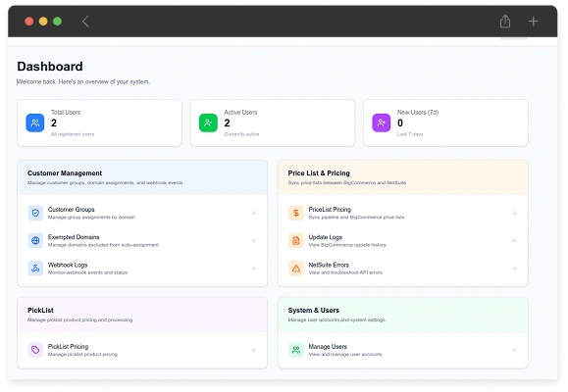This screenshot has height=392, width=568.
Task: Click the arrow beside Exempted Domains
Action: (253, 240)
